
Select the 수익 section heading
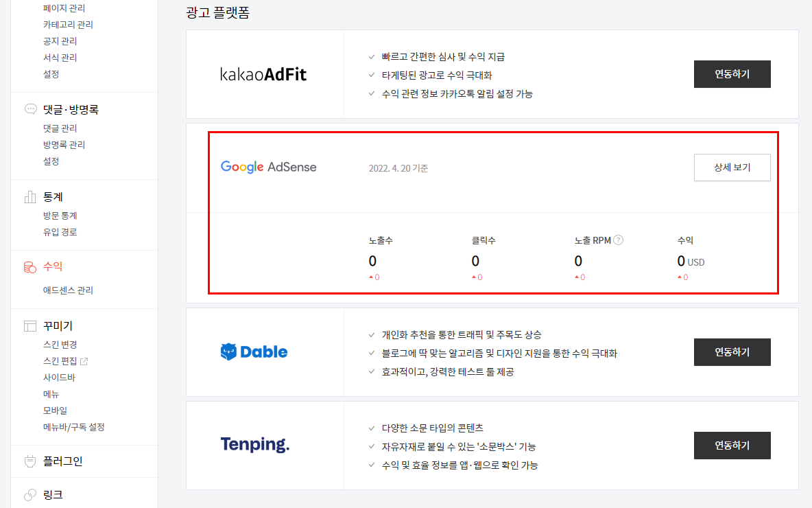tap(53, 266)
